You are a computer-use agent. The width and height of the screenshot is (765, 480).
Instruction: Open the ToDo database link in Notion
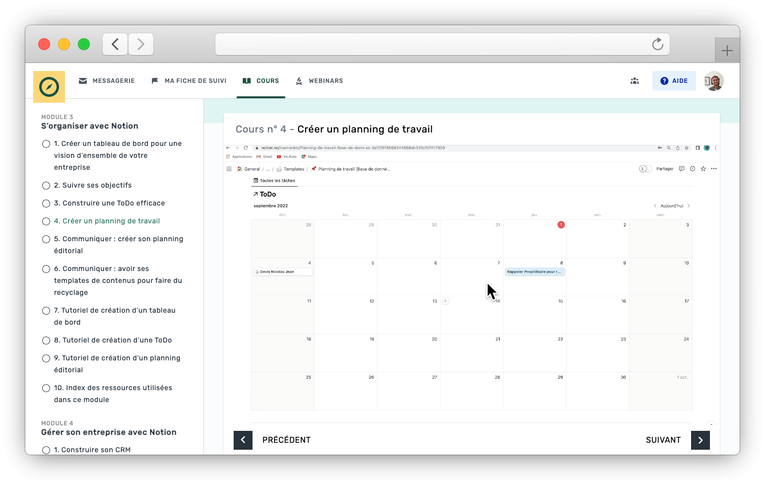coord(265,194)
